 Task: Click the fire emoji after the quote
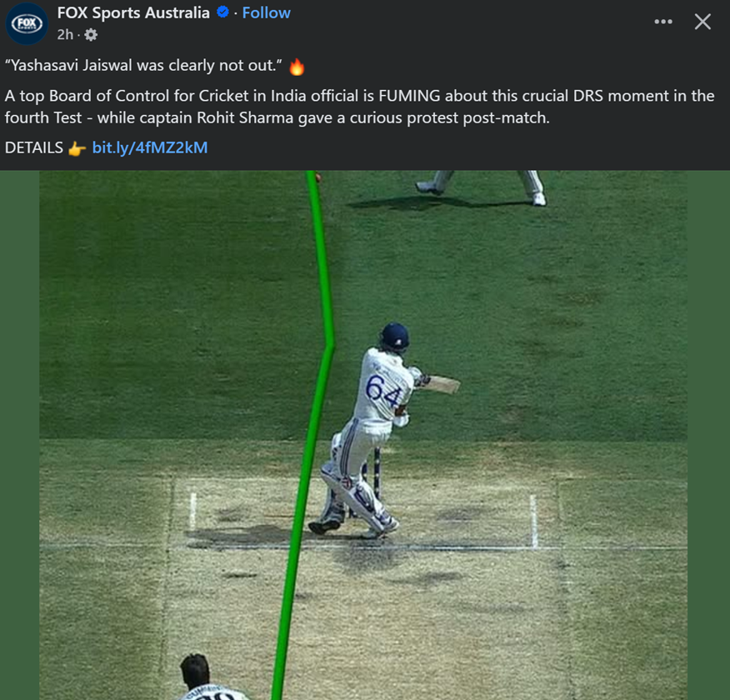pyautogui.click(x=297, y=67)
